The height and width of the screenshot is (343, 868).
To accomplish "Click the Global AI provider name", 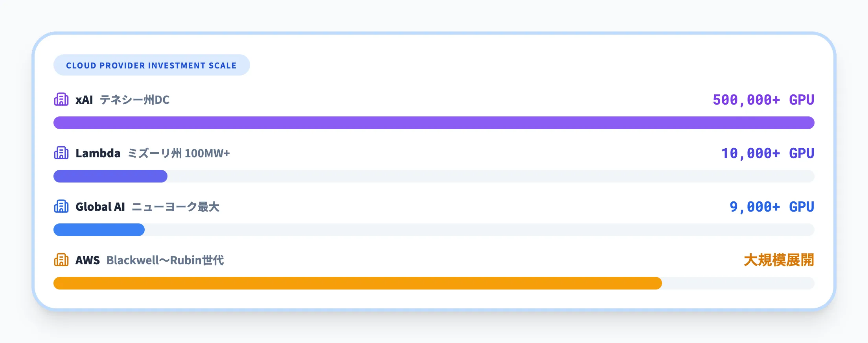I will click(x=100, y=207).
